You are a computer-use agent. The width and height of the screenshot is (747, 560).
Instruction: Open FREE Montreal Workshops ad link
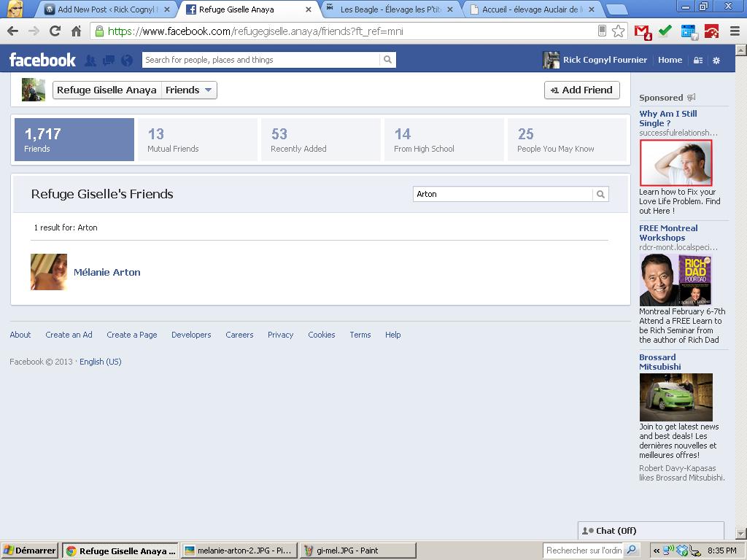[668, 233]
